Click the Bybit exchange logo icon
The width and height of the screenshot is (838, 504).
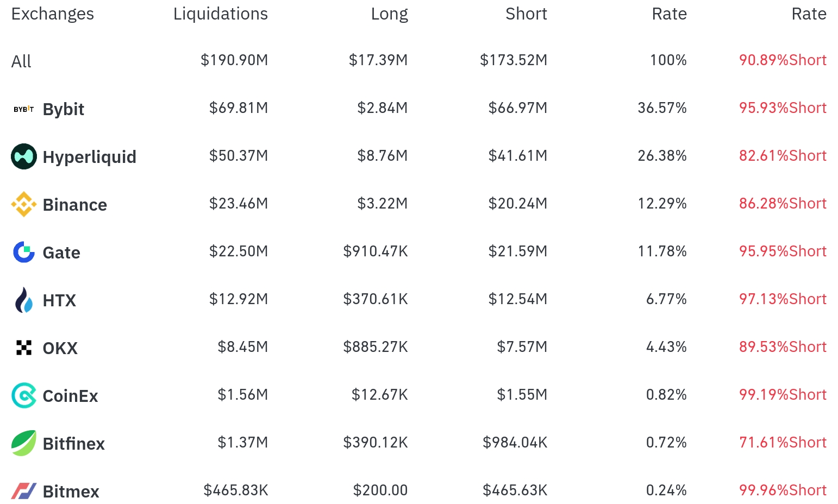[x=23, y=109]
